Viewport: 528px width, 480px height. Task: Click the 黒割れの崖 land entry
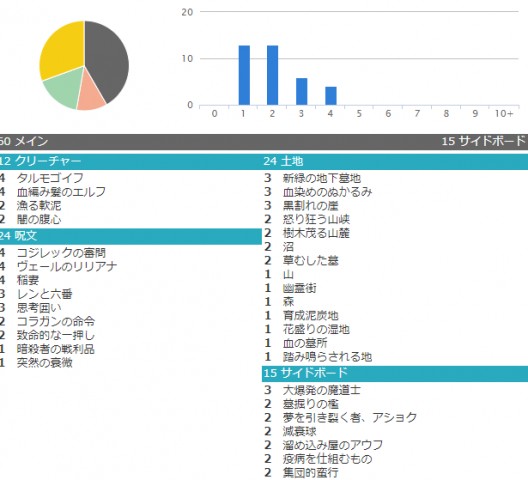[310, 205]
